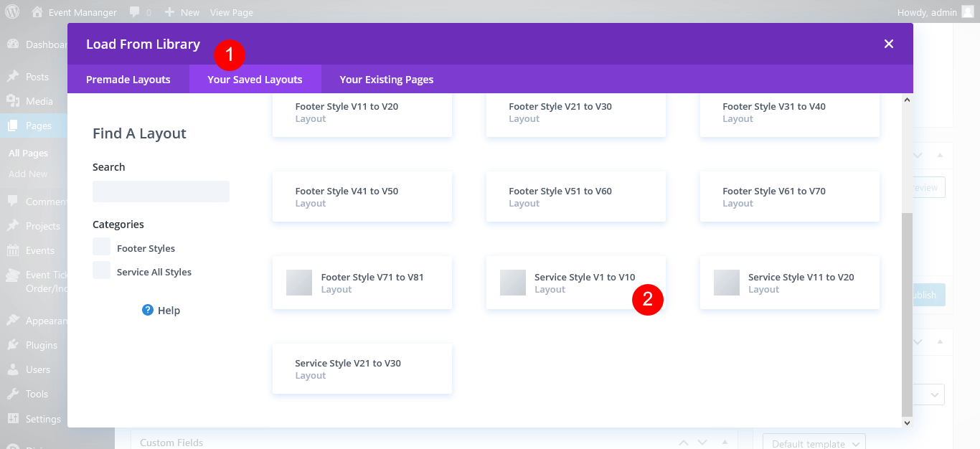This screenshot has width=980, height=449.
Task: Click the modal scroll down arrow
Action: (908, 422)
